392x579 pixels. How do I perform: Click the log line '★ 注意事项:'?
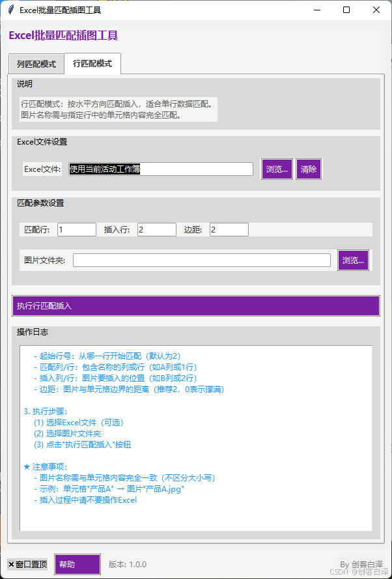tap(46, 467)
